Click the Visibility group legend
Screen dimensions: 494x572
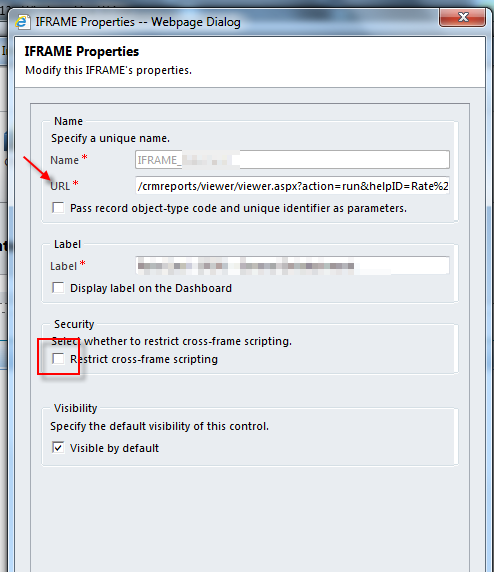point(76,408)
